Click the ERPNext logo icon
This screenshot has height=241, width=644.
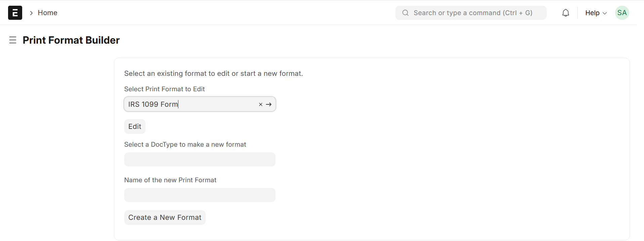15,12
